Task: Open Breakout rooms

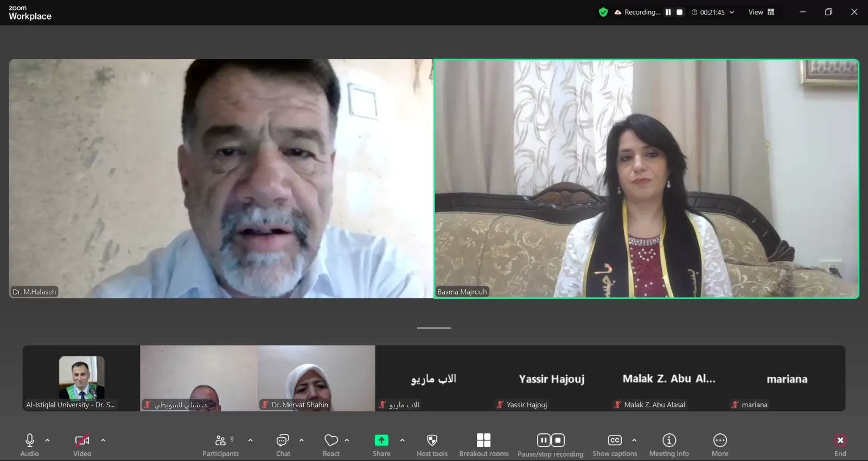Action: tap(483, 440)
